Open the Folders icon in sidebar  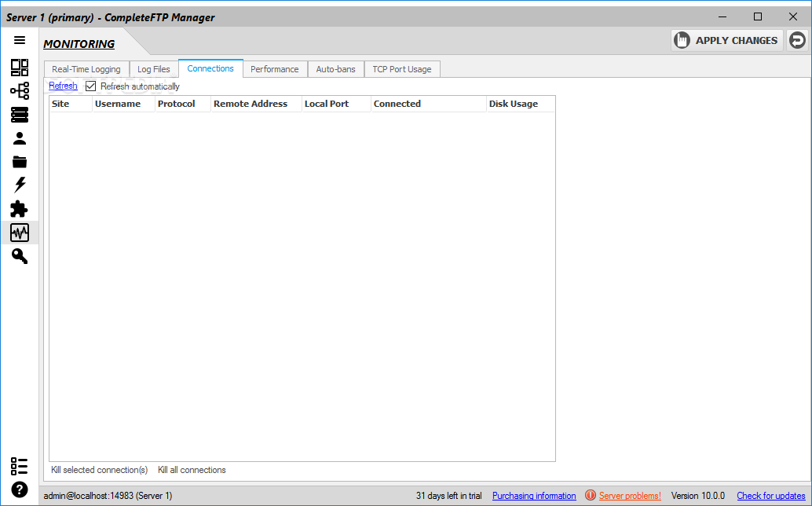coord(20,162)
